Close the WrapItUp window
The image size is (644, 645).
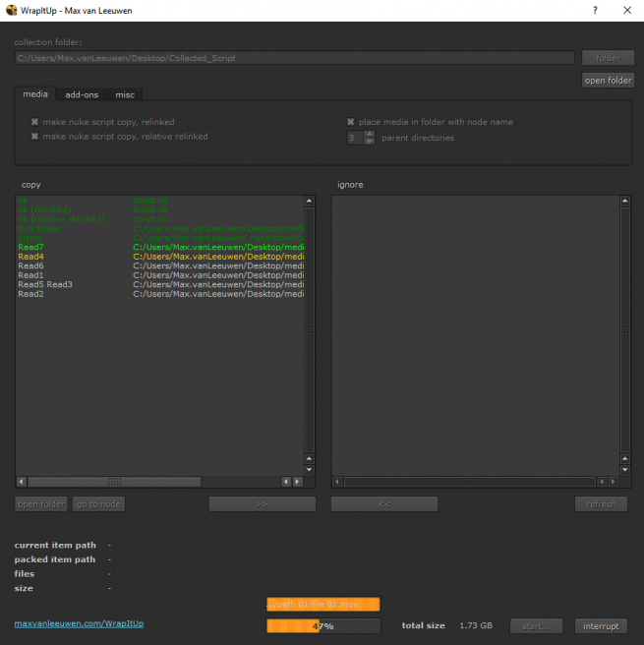(627, 10)
